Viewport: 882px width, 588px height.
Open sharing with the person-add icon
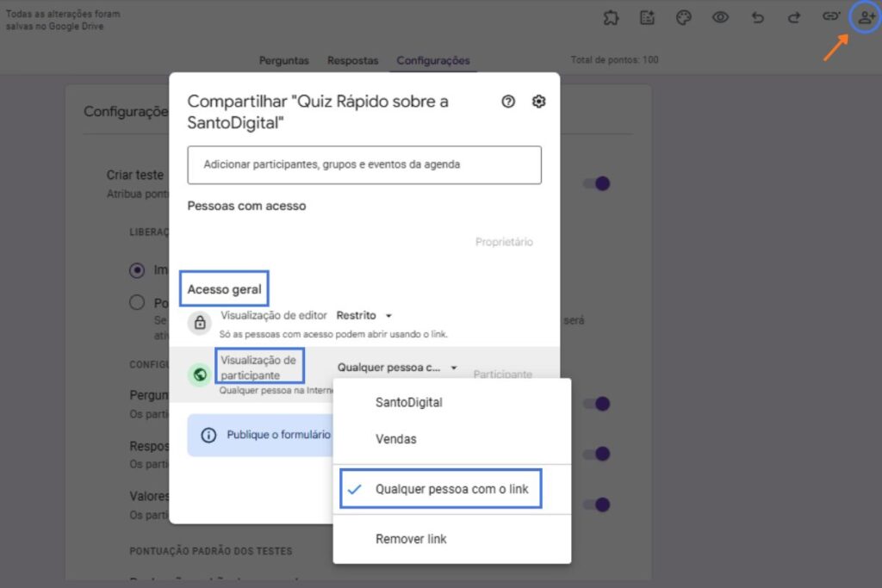click(x=864, y=17)
